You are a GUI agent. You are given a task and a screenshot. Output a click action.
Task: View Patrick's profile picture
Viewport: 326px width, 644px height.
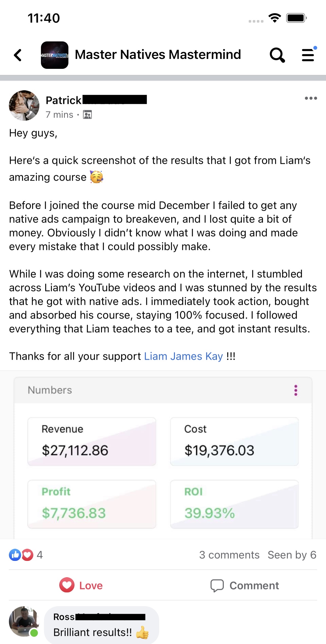[24, 105]
